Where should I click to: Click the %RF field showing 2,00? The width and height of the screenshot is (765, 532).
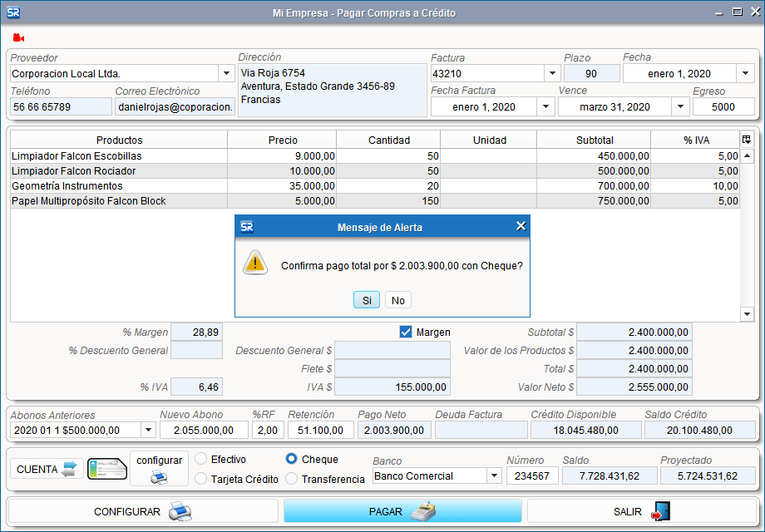(x=268, y=430)
